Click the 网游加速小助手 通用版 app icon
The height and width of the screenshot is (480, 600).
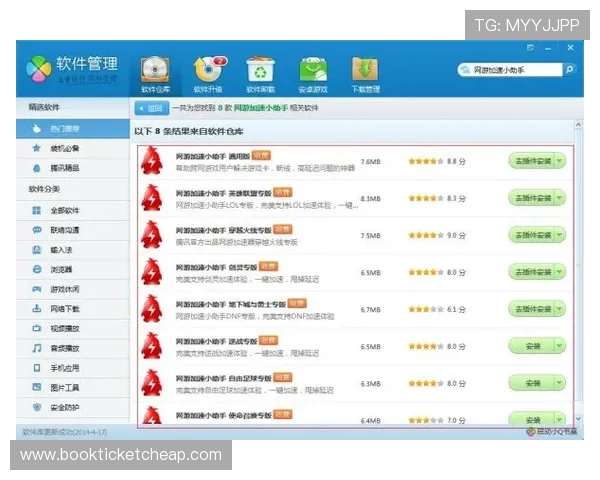click(x=152, y=161)
